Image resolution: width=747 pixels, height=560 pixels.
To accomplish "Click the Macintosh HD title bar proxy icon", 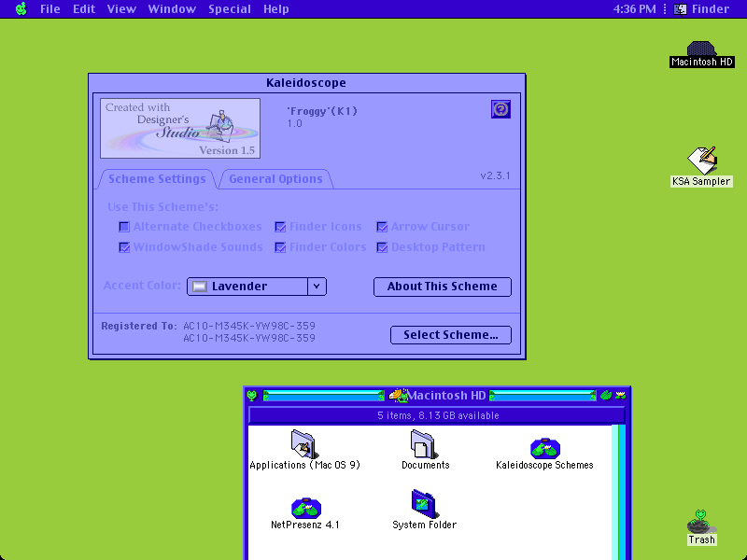I will tap(398, 395).
